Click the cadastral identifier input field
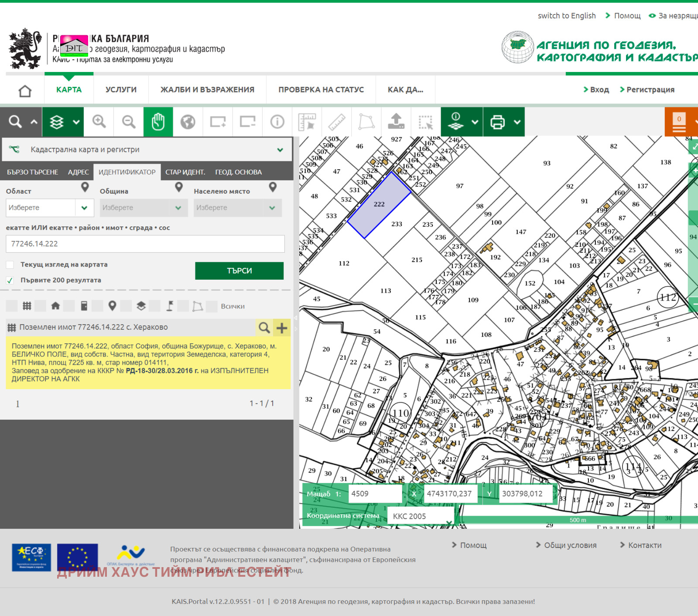Viewport: 698px width, 616px height. 145,244
